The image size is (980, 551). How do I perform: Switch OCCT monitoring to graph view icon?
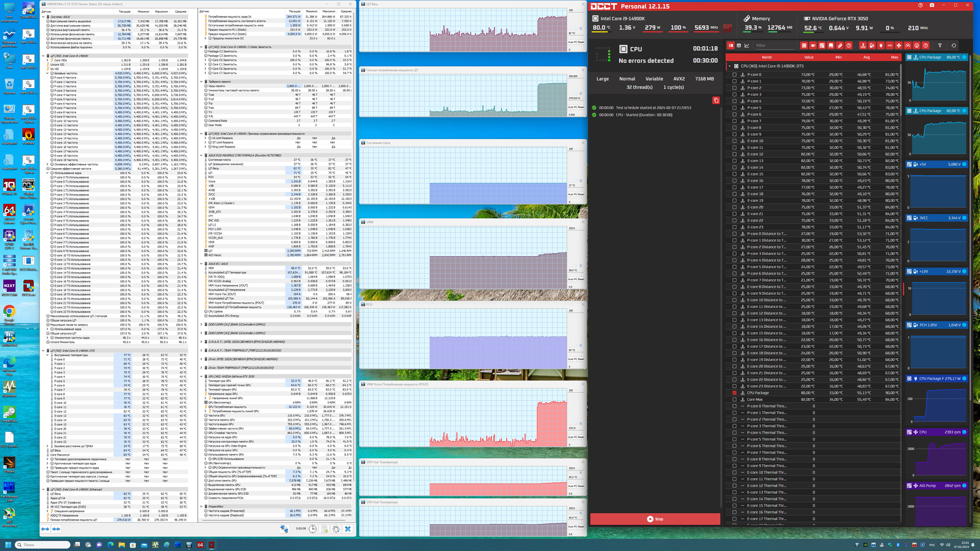click(747, 45)
